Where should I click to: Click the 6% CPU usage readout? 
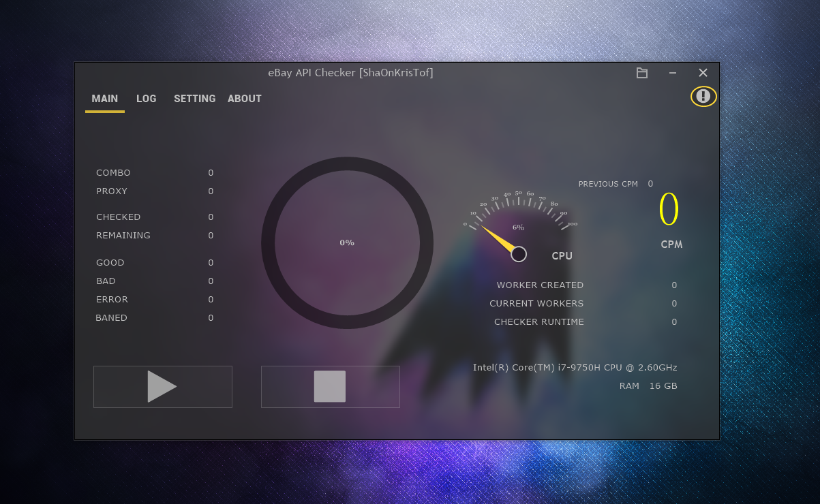pos(518,227)
